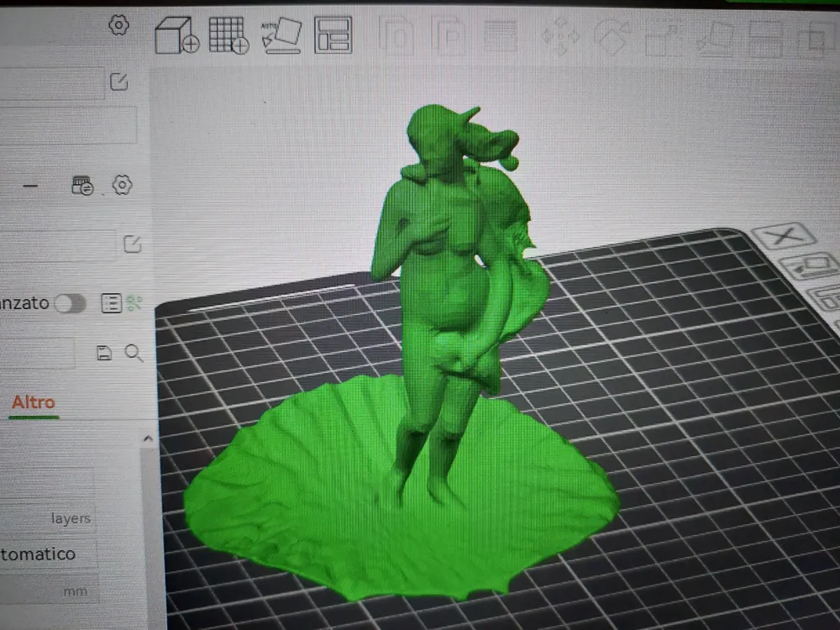Image resolution: width=840 pixels, height=630 pixels.
Task: Open the printer settings gear icon
Action: pos(119,25)
